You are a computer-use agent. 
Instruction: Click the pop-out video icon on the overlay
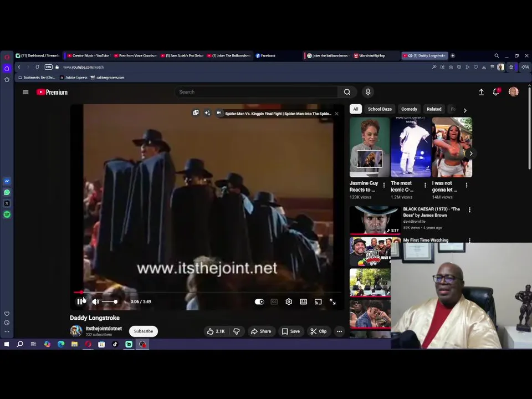click(x=196, y=112)
